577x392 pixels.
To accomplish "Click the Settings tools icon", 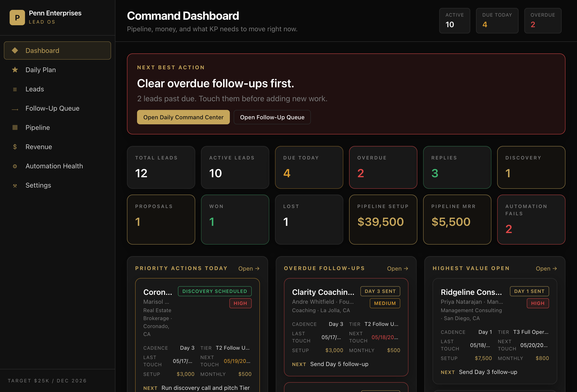I will pos(15,186).
